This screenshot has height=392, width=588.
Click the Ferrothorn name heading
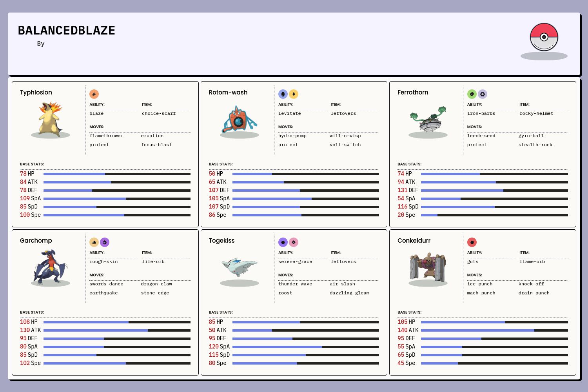[413, 93]
